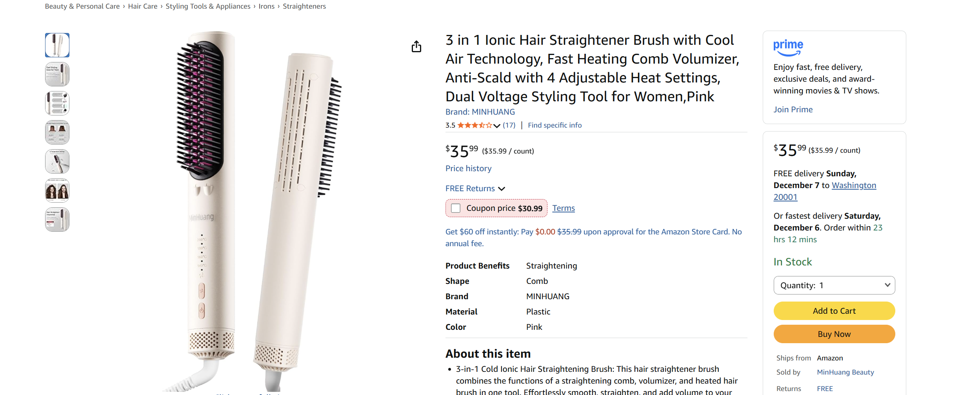Open the Quantity dropdown
The image size is (980, 395).
pyautogui.click(x=834, y=285)
